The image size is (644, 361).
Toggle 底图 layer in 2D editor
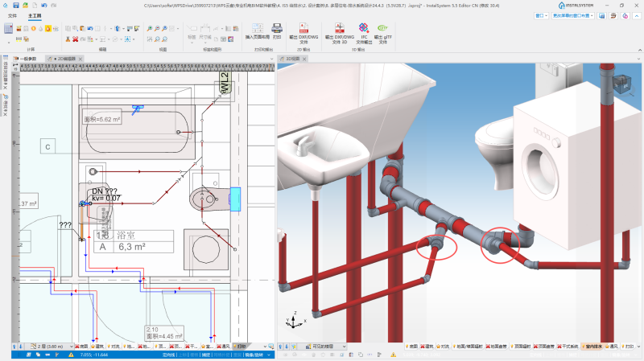pos(82,347)
